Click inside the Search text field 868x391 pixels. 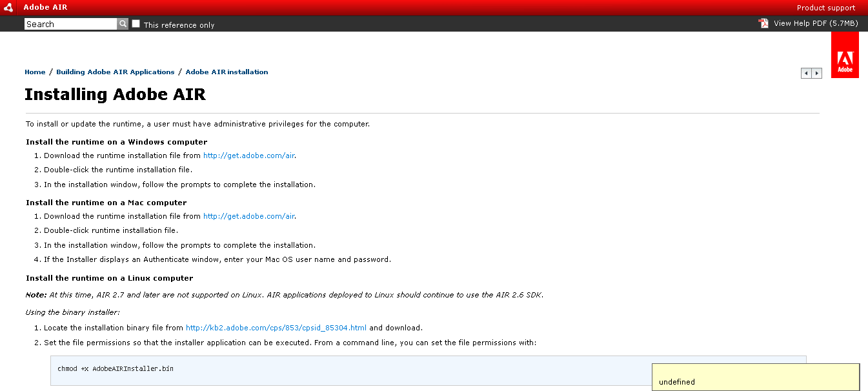coord(70,24)
